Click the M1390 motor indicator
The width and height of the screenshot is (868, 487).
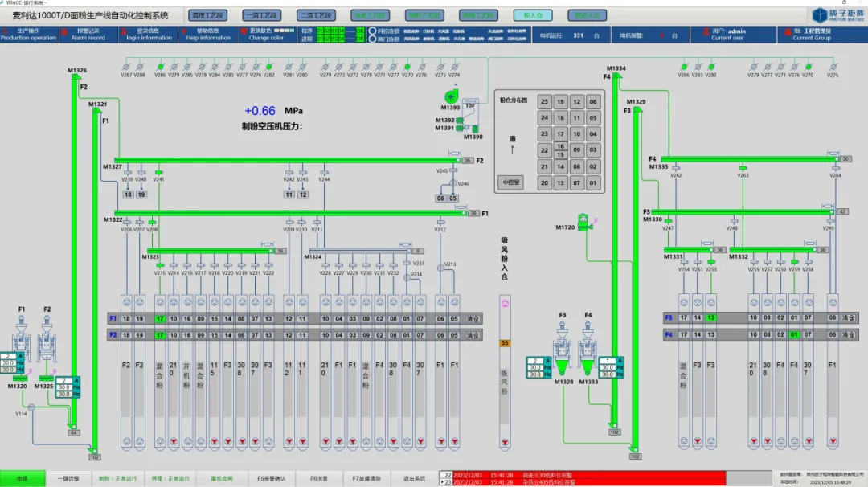point(475,129)
